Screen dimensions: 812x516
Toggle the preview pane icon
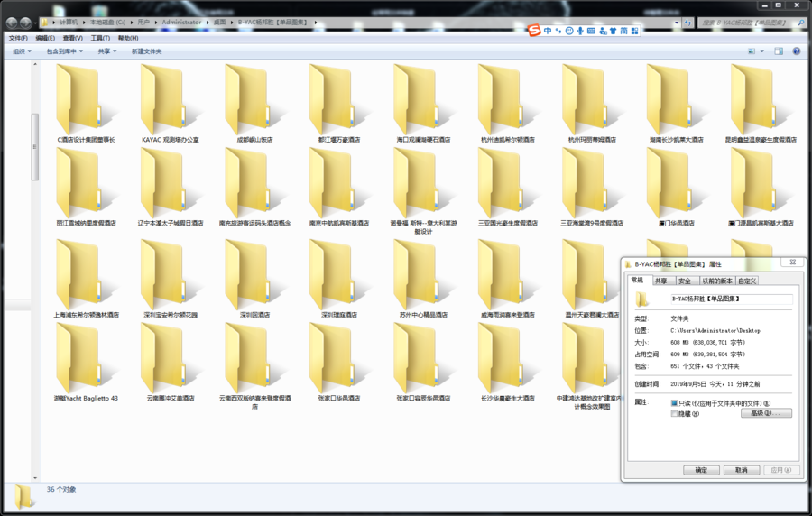(779, 51)
